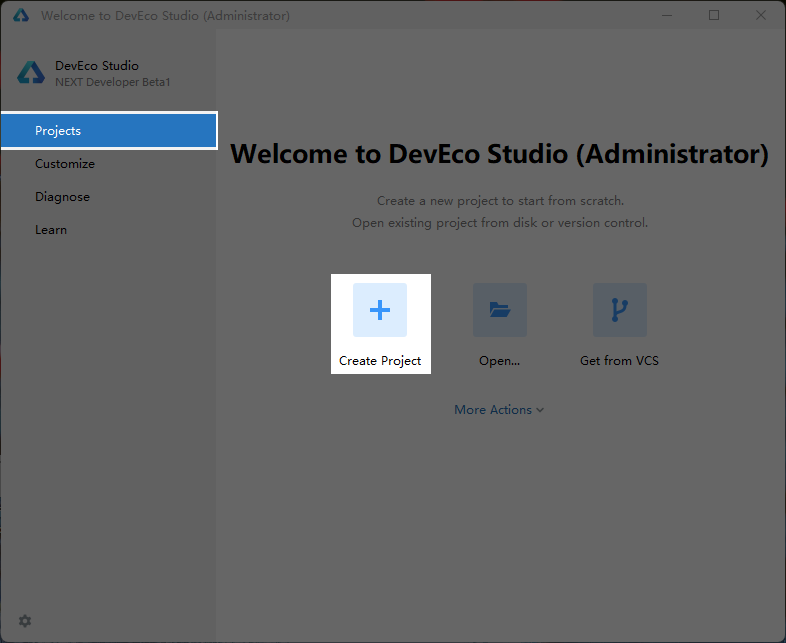Close the DevEco Studio window
The width and height of the screenshot is (786, 643).
(760, 16)
